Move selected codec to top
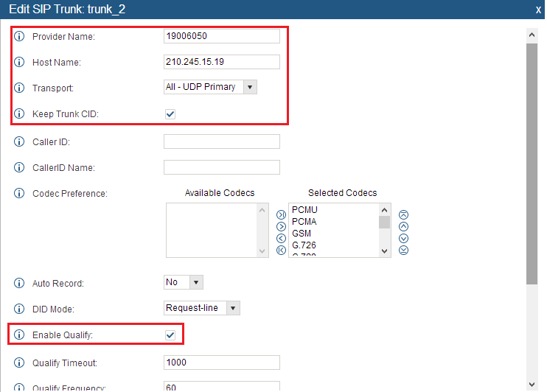 coord(403,214)
